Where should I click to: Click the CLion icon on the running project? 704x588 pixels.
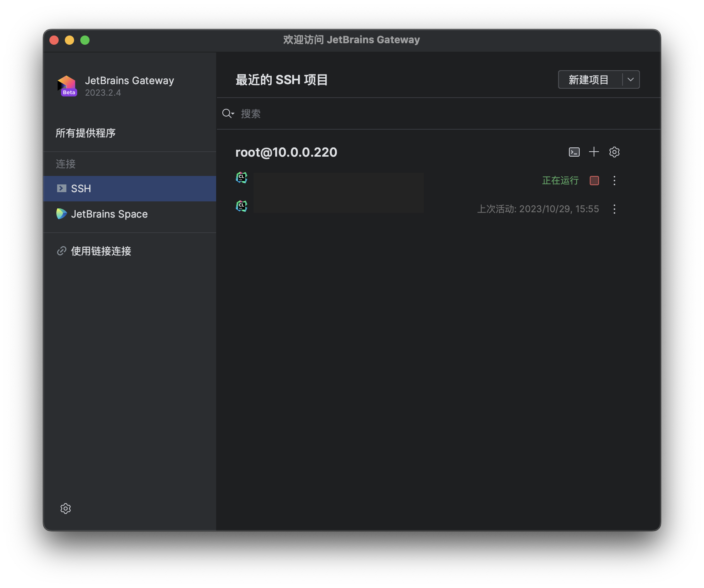(x=241, y=177)
